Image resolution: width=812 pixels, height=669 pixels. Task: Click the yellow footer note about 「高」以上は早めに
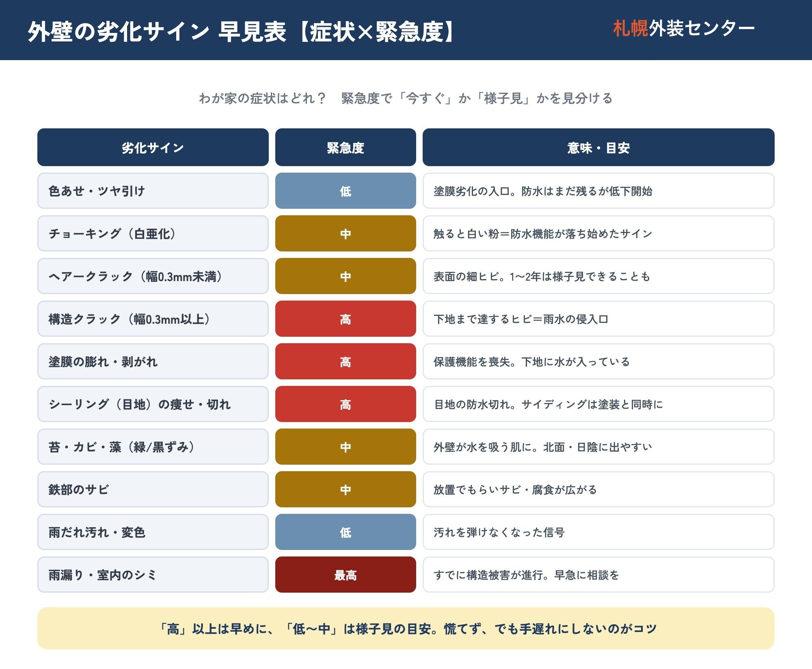(406, 628)
